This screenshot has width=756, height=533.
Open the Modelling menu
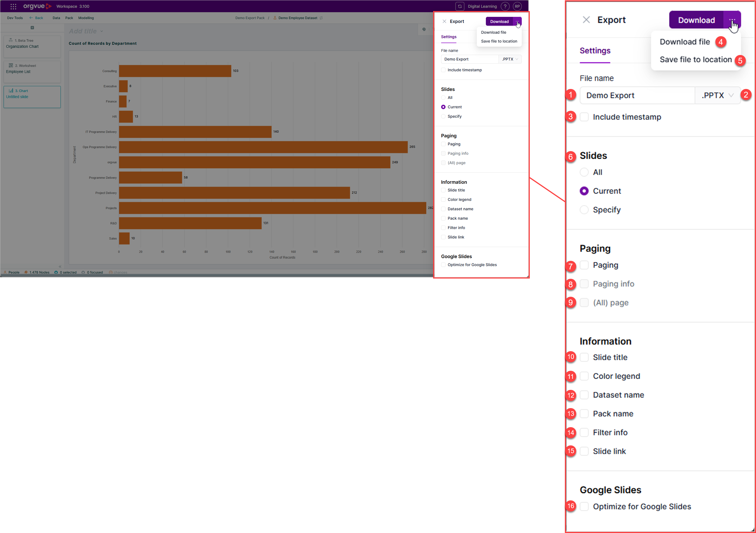click(86, 18)
